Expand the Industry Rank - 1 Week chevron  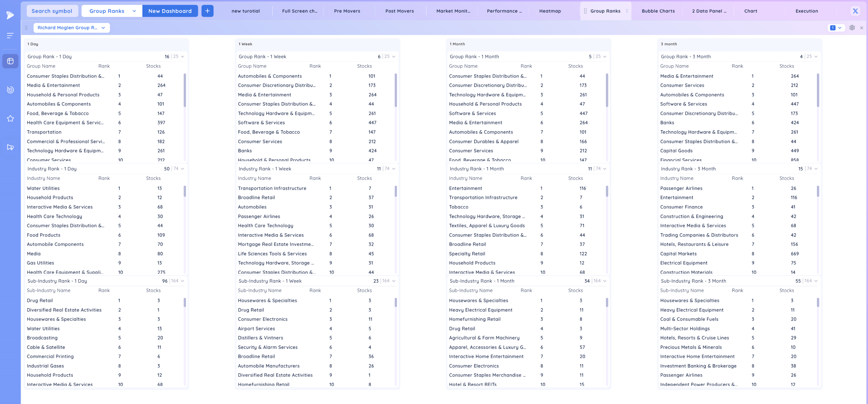394,169
